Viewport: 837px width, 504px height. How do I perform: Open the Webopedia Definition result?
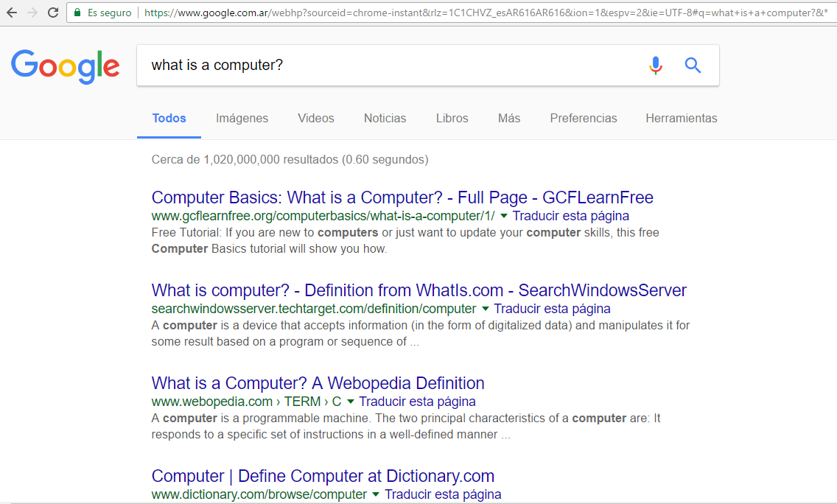pos(318,383)
